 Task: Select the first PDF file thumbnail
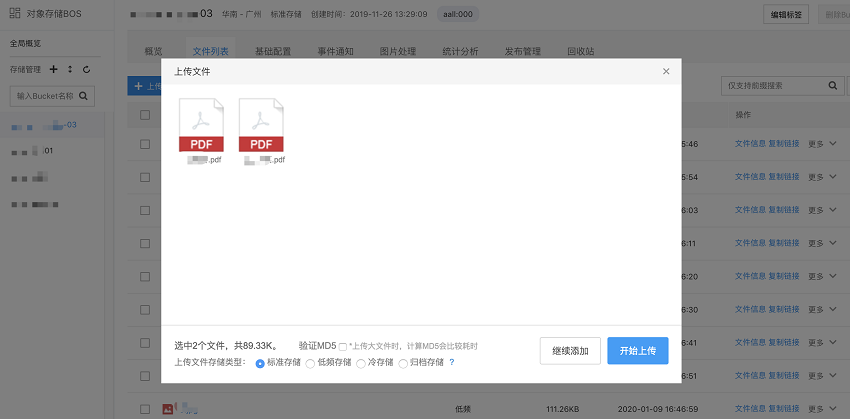tap(201, 125)
